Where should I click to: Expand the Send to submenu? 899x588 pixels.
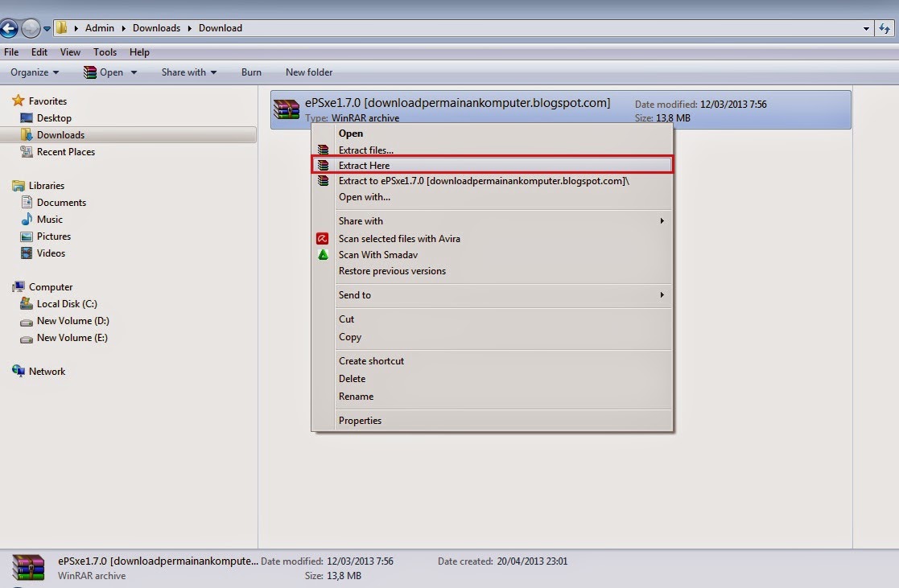tap(355, 294)
